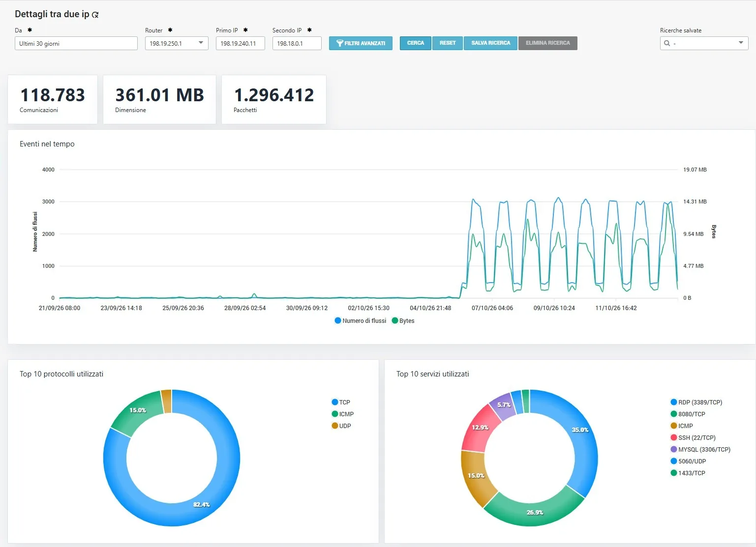The height and width of the screenshot is (547, 756).
Task: Click the 118.783 Comunicazioni stat card
Action: (53, 99)
